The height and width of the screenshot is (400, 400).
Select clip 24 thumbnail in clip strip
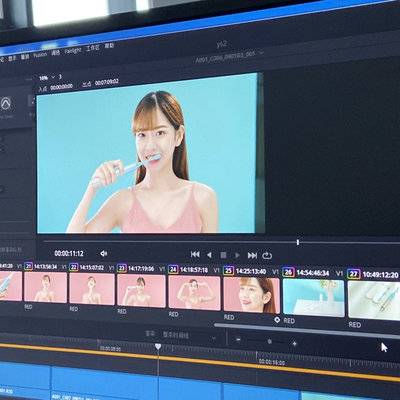(x=194, y=292)
